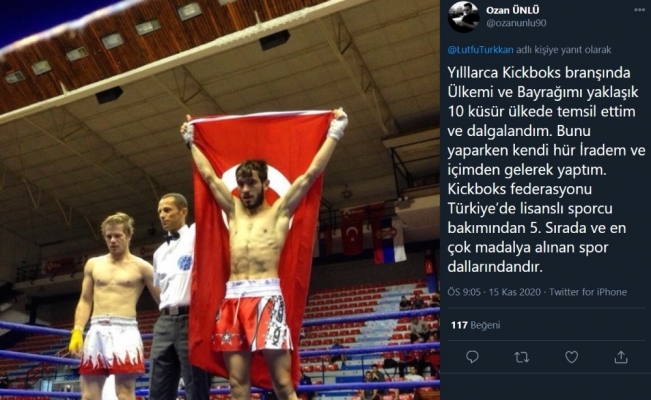Click the reply speech bubble icon

(472, 357)
